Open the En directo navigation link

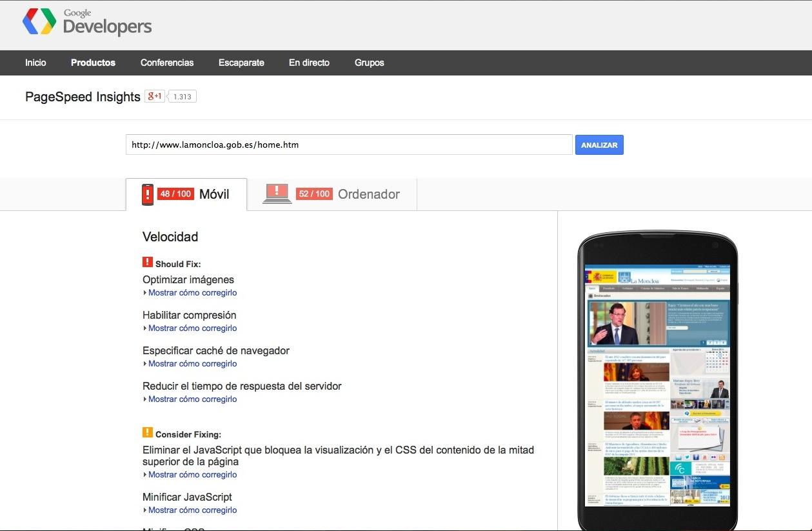(309, 63)
